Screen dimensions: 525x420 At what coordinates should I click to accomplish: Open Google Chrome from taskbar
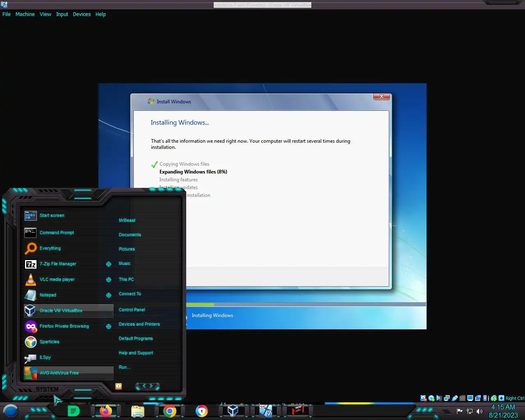click(x=169, y=411)
